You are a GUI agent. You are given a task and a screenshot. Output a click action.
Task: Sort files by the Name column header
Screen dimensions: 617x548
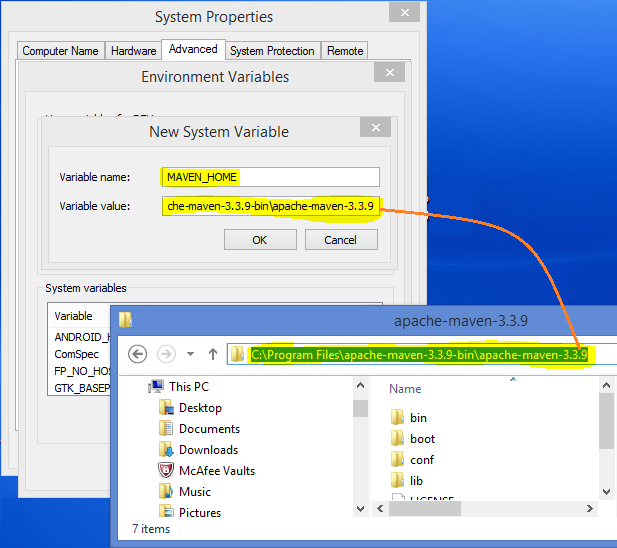pyautogui.click(x=405, y=389)
